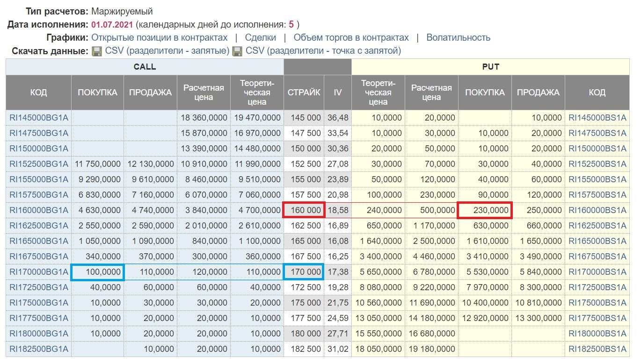Click IV value 36,48

point(338,118)
